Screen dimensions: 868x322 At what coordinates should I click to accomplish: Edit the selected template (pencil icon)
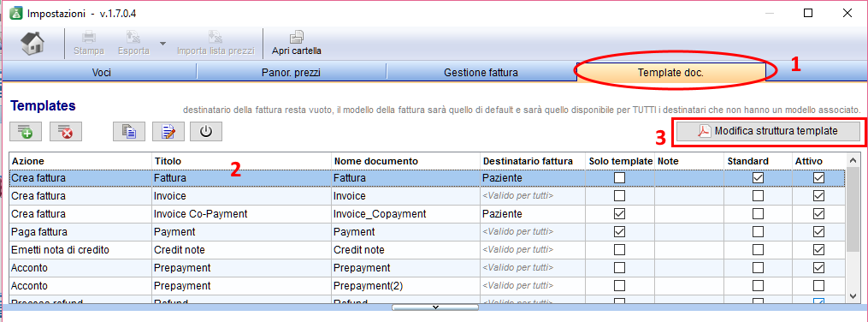coord(168,131)
